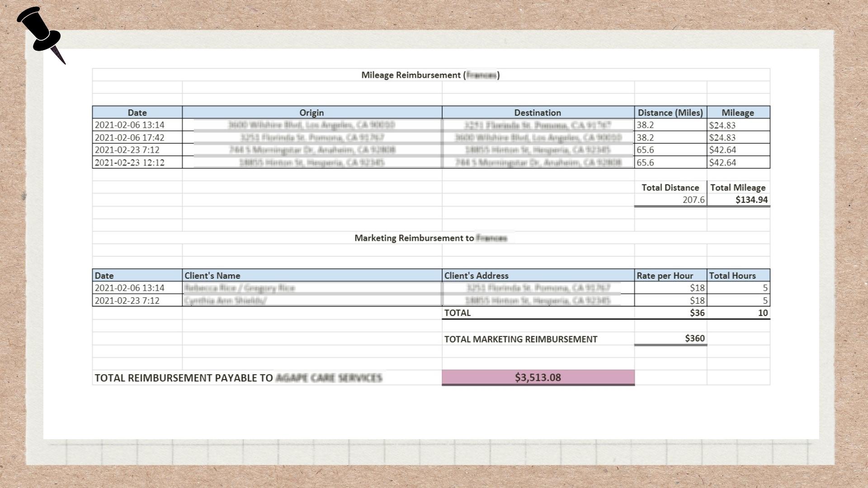Viewport: 868px width, 488px height.
Task: Click the Distance (Miles) header cell
Action: (670, 113)
